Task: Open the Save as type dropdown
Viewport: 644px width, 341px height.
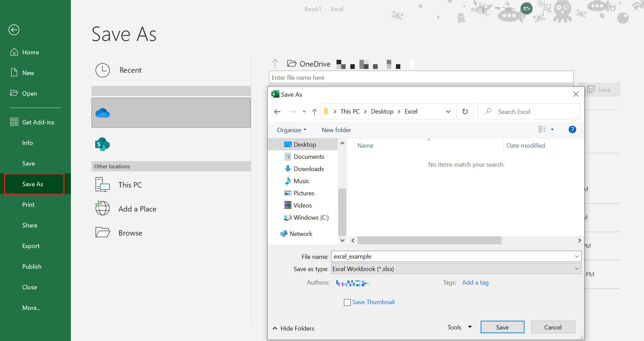Action: (x=576, y=269)
